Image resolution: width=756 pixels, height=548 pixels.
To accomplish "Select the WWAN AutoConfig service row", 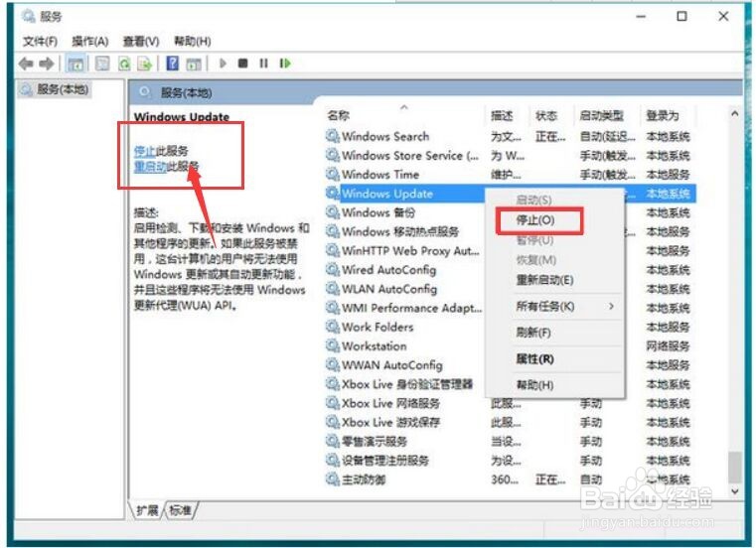I will pyautogui.click(x=510, y=365).
